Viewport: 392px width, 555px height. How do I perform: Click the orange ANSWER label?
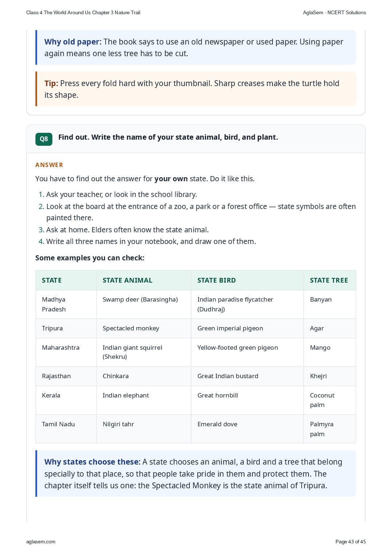tap(49, 165)
